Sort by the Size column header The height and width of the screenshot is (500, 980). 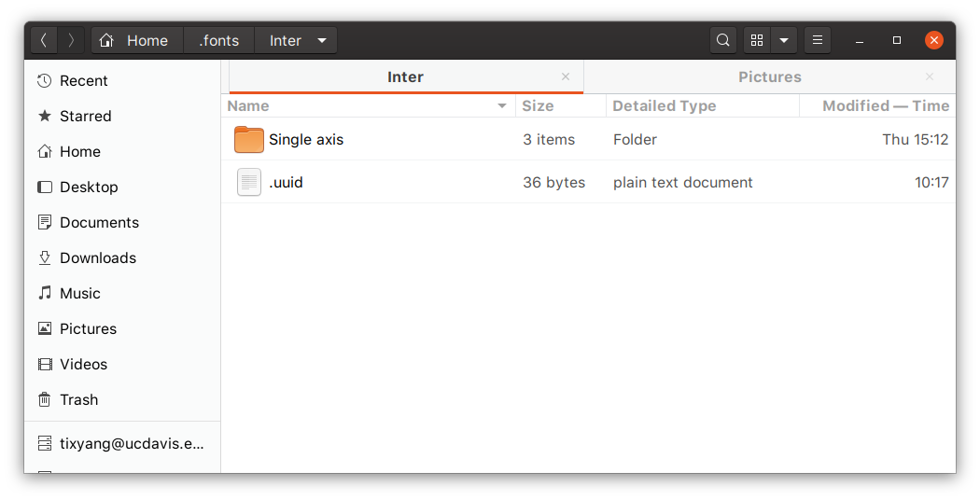click(x=561, y=106)
